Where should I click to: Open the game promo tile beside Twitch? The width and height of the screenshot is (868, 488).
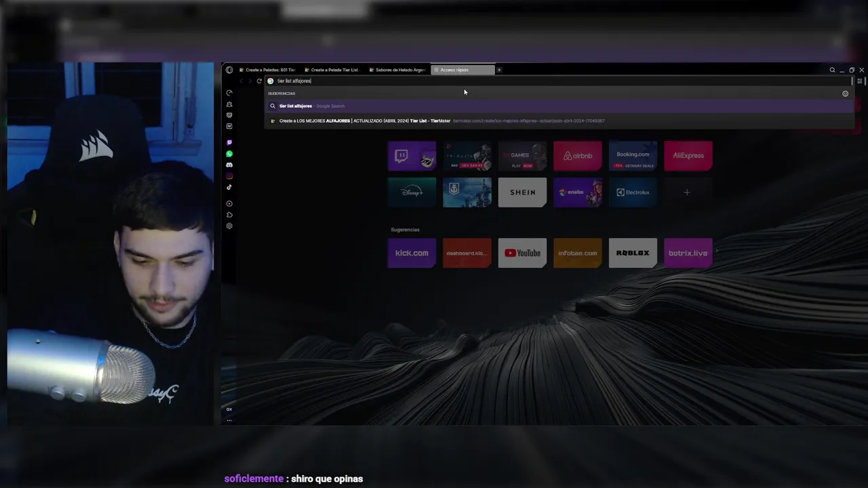[467, 155]
